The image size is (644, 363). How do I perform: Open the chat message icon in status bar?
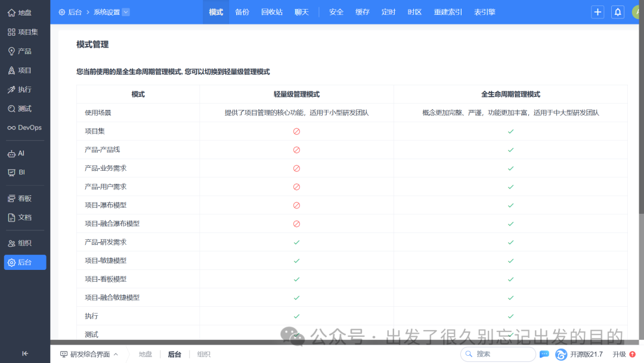pyautogui.click(x=544, y=354)
